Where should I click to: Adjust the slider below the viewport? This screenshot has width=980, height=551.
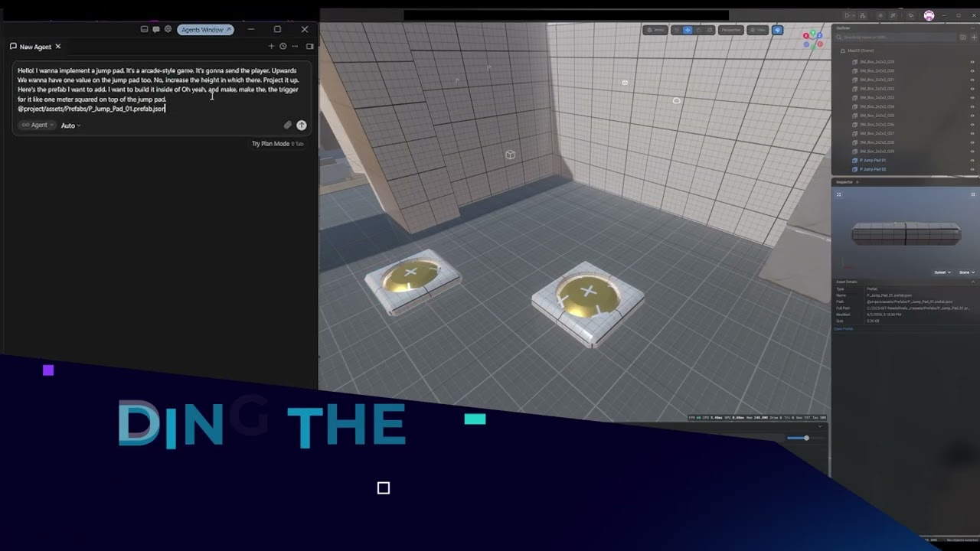(806, 438)
